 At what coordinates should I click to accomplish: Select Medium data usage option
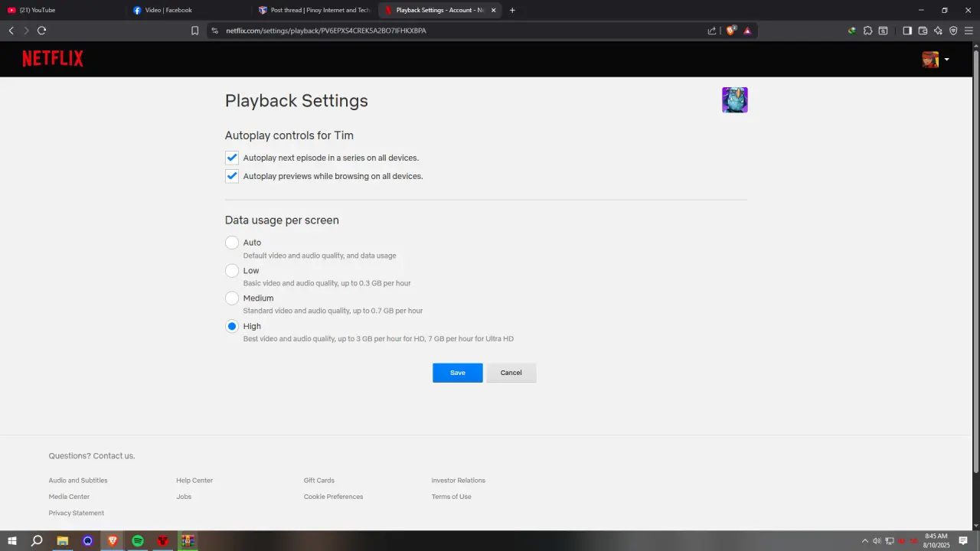(x=232, y=298)
